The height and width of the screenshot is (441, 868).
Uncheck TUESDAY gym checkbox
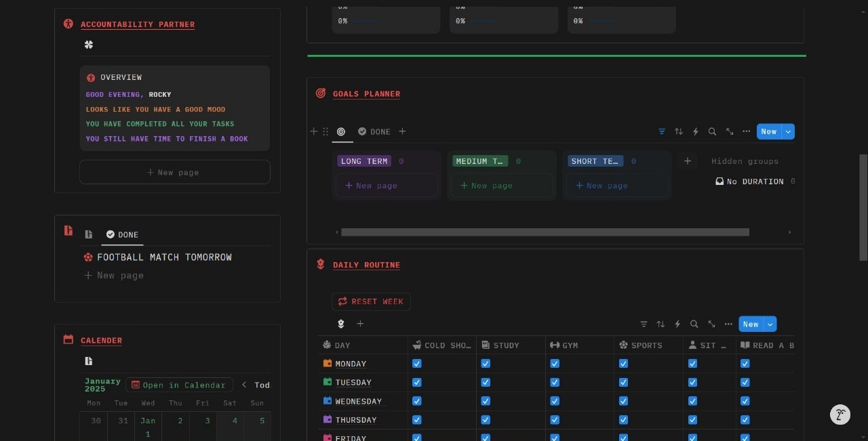point(555,382)
